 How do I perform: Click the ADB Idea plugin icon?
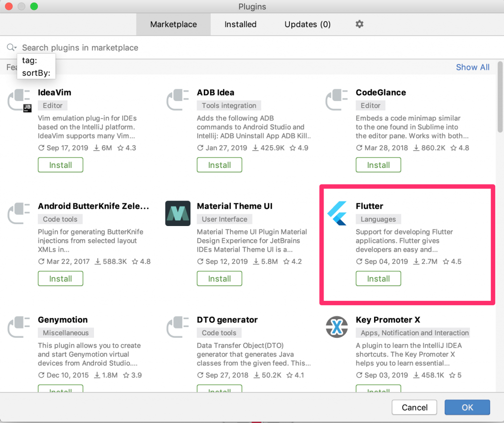(x=178, y=100)
